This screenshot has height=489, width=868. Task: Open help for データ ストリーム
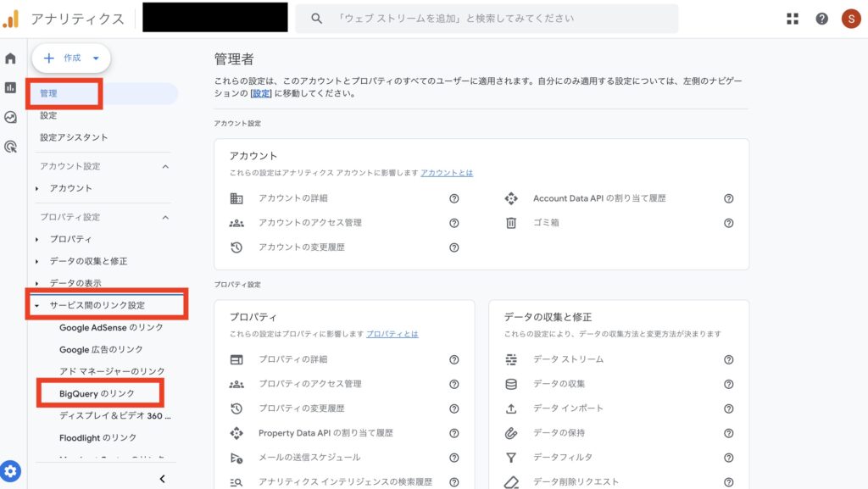point(728,359)
